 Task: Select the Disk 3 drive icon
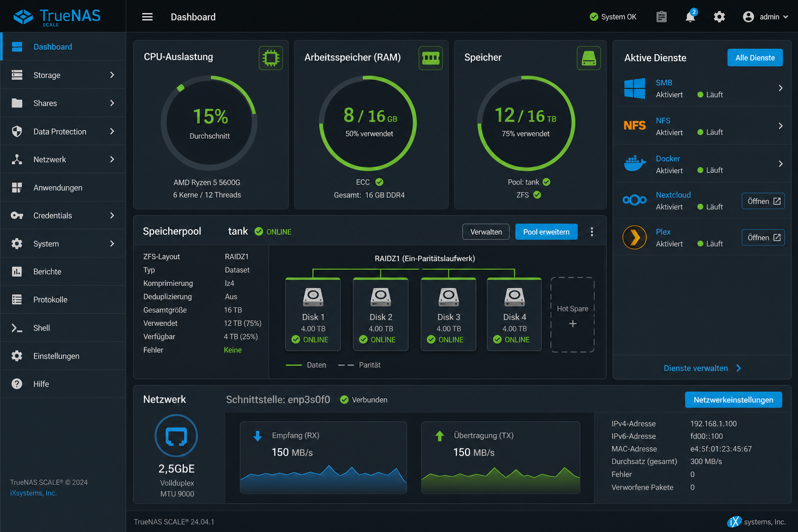(x=449, y=297)
